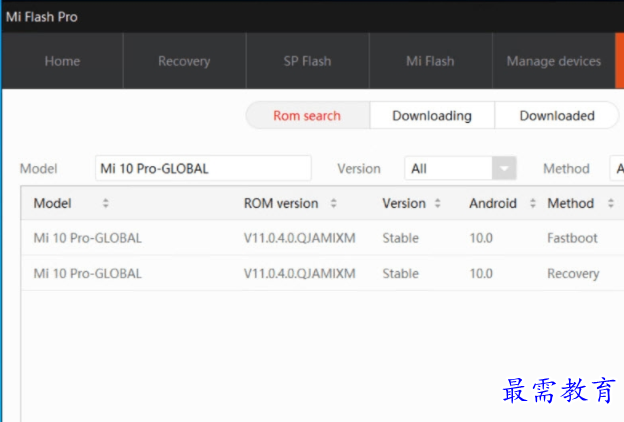Viewport: 624px width, 422px height.
Task: Open the SP Flash tab
Action: (307, 61)
